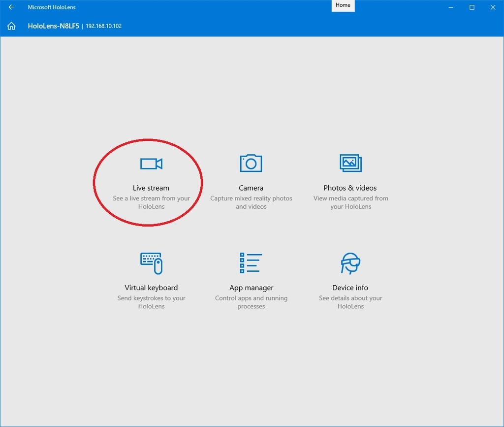Viewport: 504px width, 427px height.
Task: Select the App manager label
Action: [252, 288]
